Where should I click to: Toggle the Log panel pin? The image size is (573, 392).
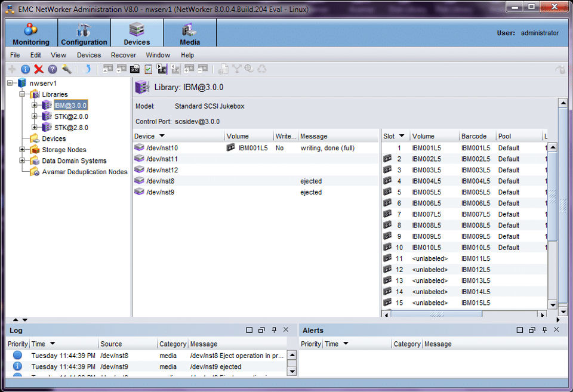[274, 330]
